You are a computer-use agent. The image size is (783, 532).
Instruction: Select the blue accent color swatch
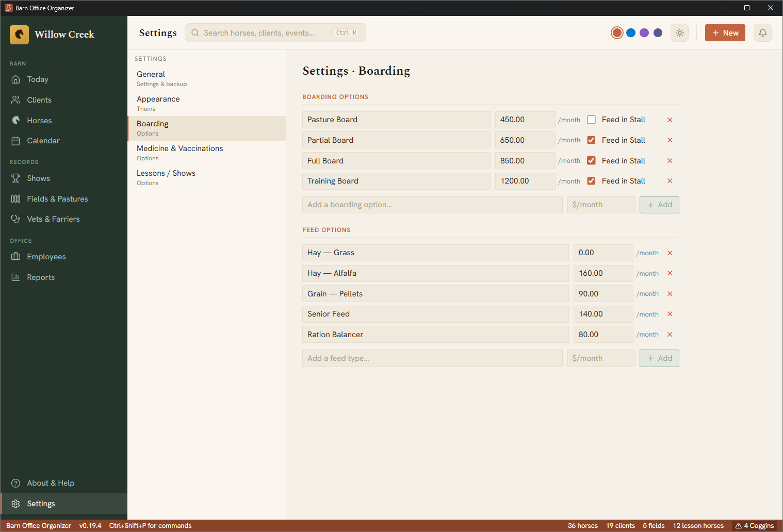coord(631,33)
